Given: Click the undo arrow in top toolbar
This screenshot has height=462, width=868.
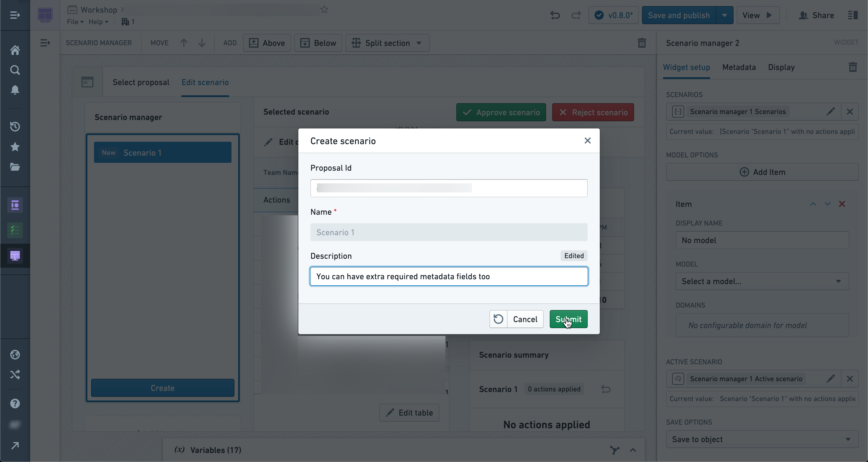Looking at the screenshot, I should coord(555,15).
